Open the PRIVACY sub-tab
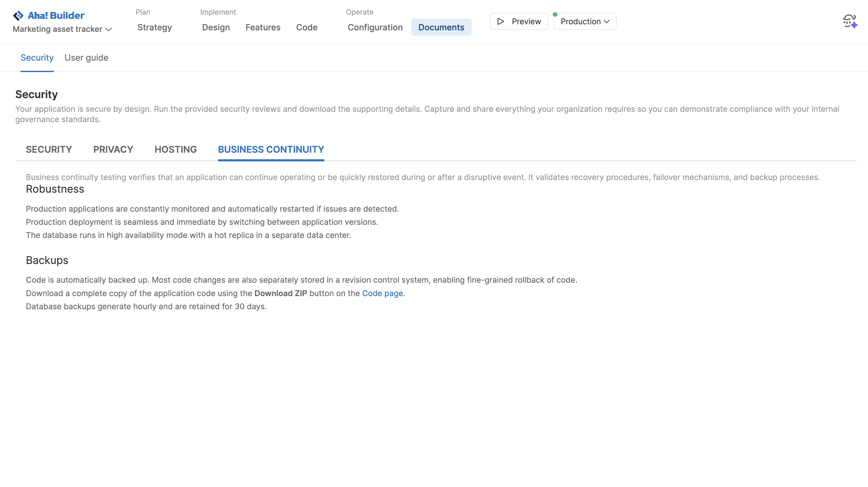 tap(113, 149)
